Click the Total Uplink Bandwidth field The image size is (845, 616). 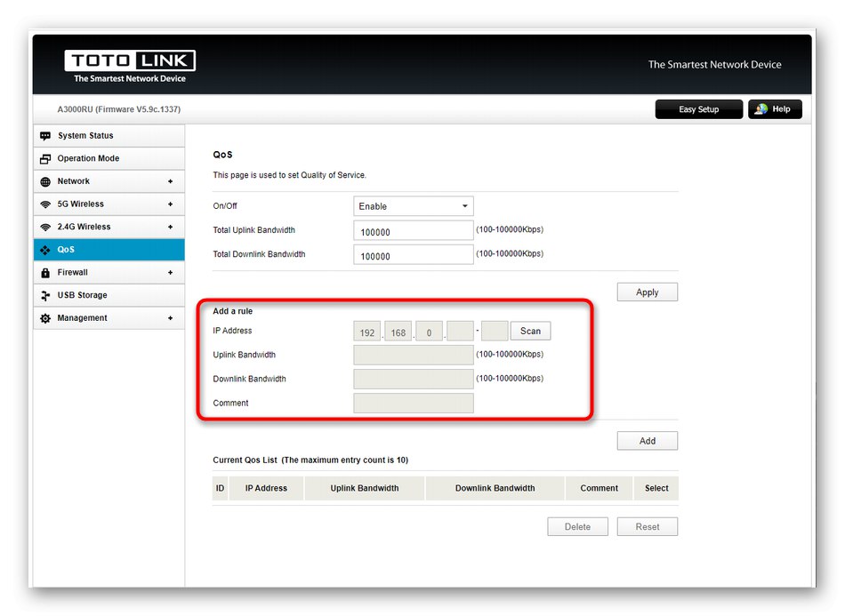pyautogui.click(x=414, y=230)
